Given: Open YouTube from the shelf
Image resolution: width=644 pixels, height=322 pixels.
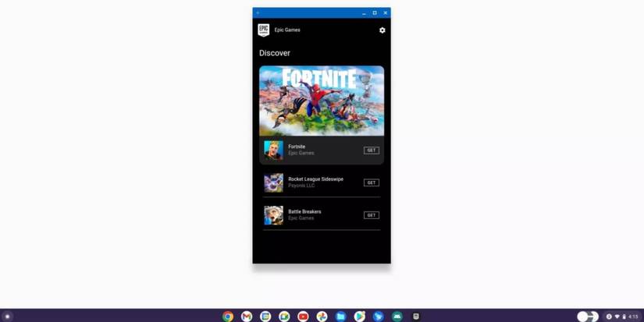Looking at the screenshot, I should click(303, 317).
